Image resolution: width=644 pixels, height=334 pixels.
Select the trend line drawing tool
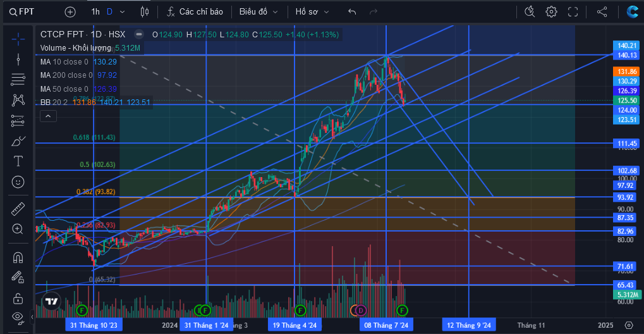[x=18, y=59]
